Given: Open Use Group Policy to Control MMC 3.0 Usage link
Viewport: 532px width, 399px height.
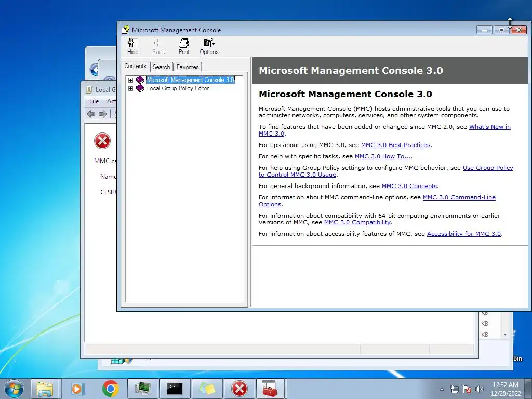Looking at the screenshot, I should tap(488, 168).
